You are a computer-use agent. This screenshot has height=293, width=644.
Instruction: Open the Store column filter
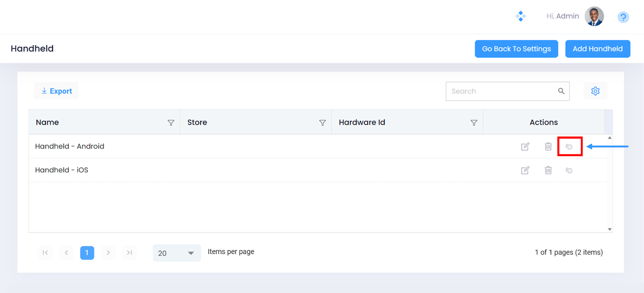click(x=322, y=123)
